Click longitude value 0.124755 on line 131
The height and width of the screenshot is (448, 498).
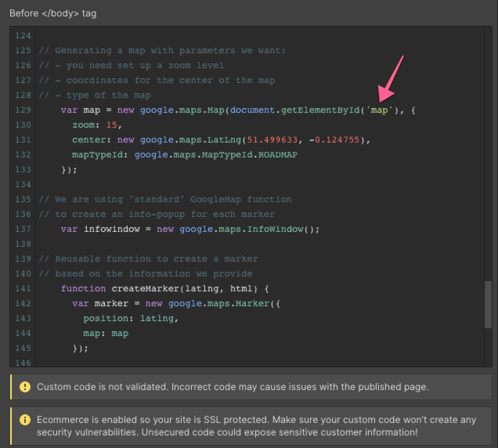(337, 139)
